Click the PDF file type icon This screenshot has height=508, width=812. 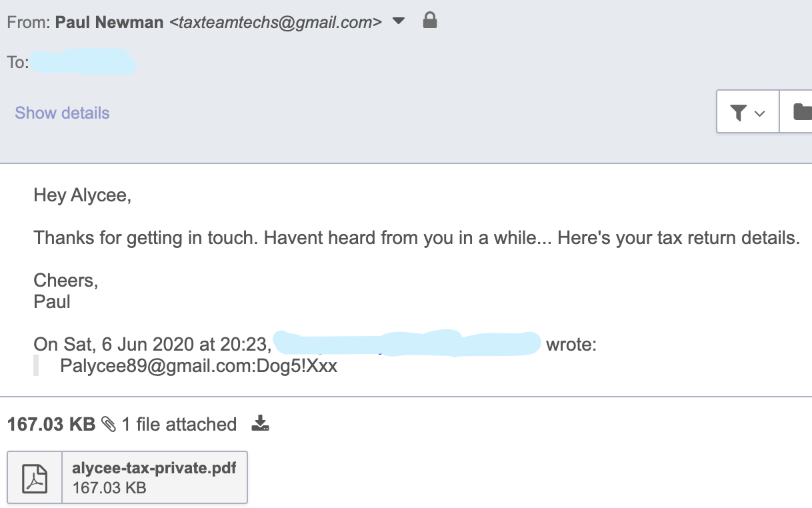pos(35,477)
